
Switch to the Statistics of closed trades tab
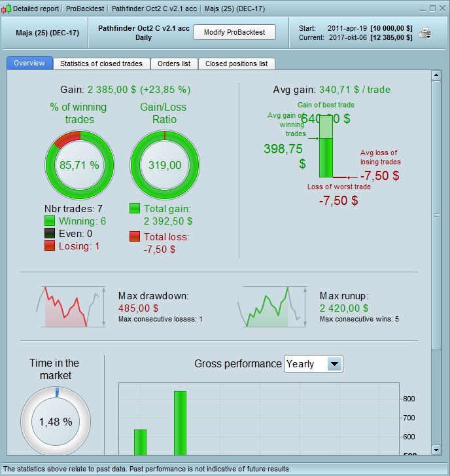(x=101, y=64)
